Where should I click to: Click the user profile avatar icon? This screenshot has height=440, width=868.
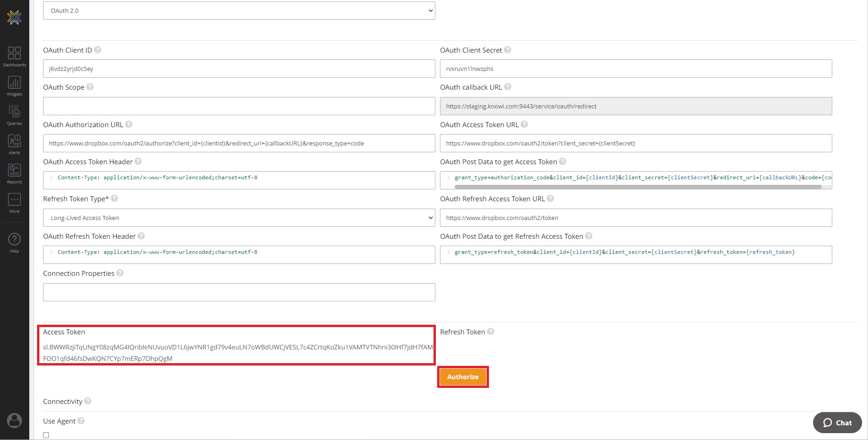coord(14,420)
